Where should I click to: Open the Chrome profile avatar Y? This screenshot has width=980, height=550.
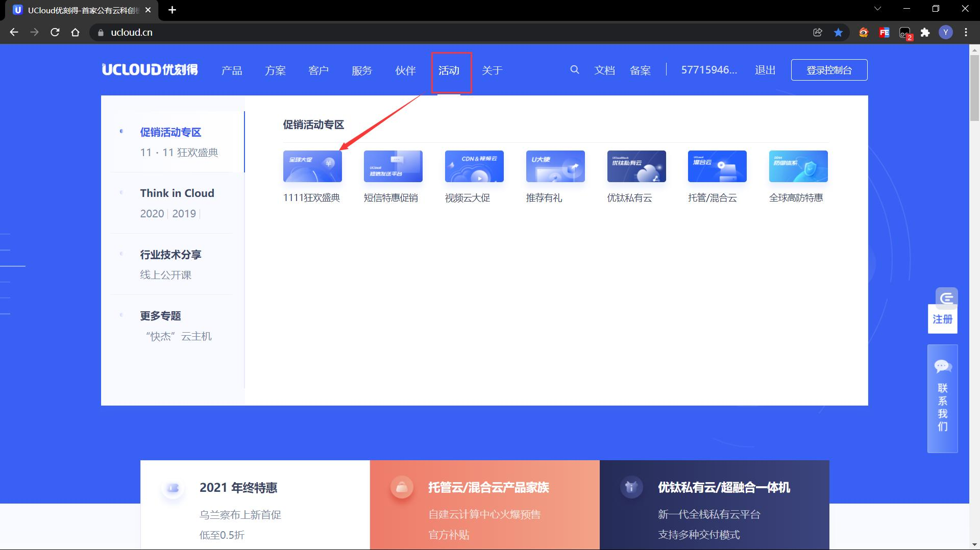pyautogui.click(x=946, y=32)
